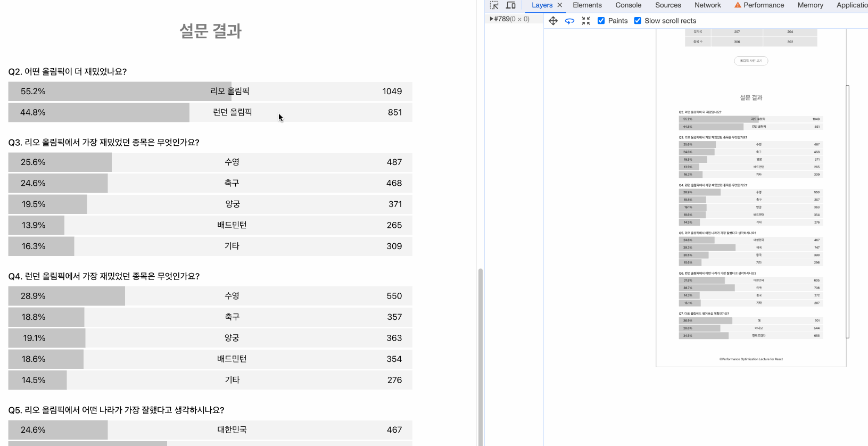Click the Performance tab warning icon
Viewport: 868px width, 446px height.
738,5
